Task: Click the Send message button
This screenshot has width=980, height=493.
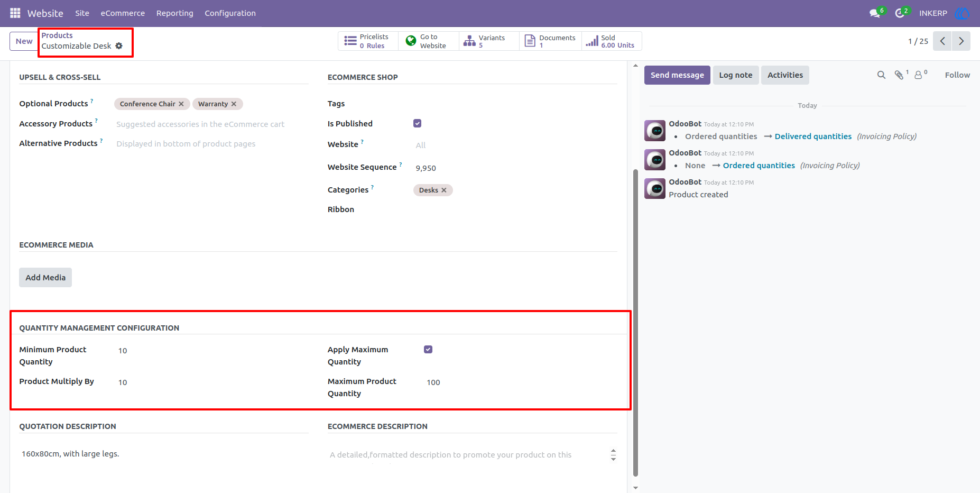Action: pos(677,75)
